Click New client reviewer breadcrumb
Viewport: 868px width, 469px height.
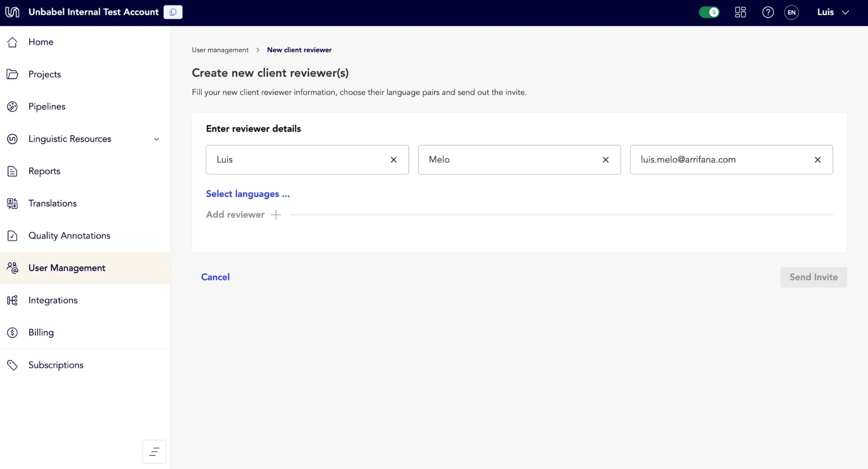(x=299, y=50)
